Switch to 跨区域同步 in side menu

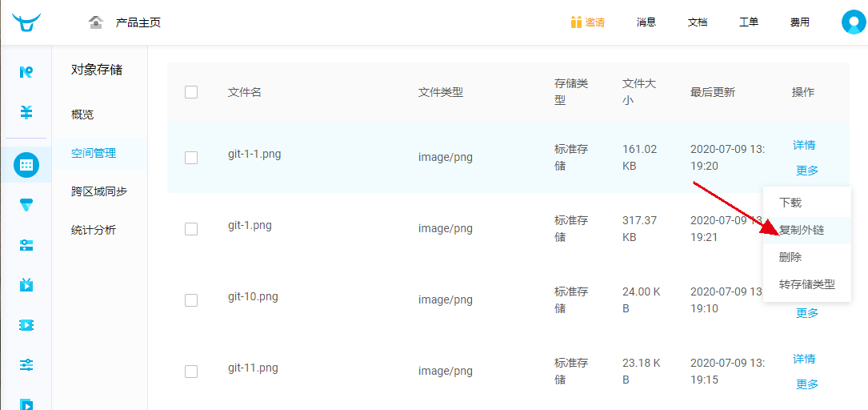[x=99, y=191]
